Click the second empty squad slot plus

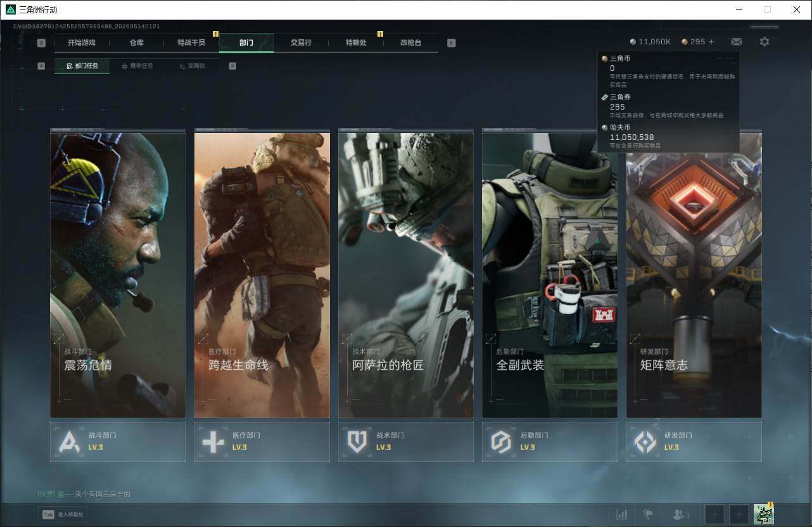click(x=739, y=514)
